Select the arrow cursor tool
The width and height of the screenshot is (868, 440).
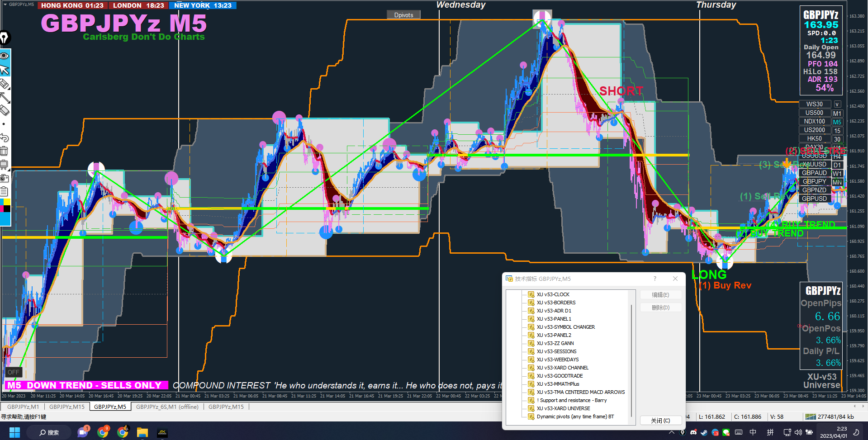pos(5,70)
